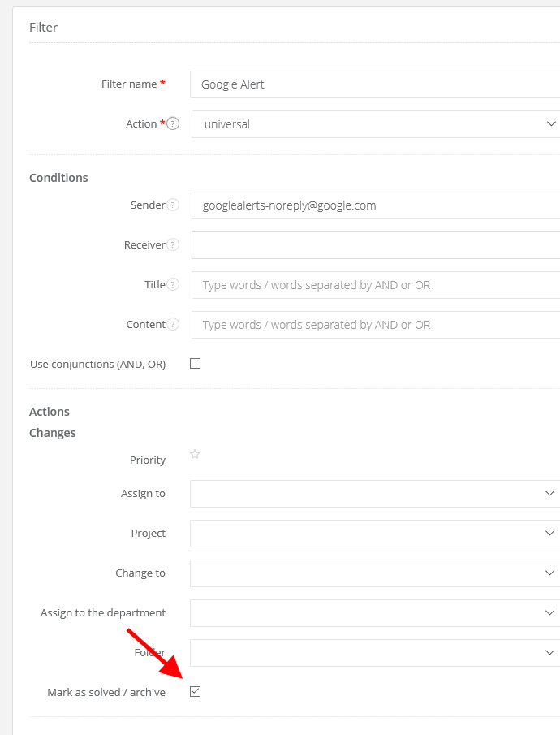Focus the empty Receiver field
The image size is (560, 735).
[x=375, y=245]
